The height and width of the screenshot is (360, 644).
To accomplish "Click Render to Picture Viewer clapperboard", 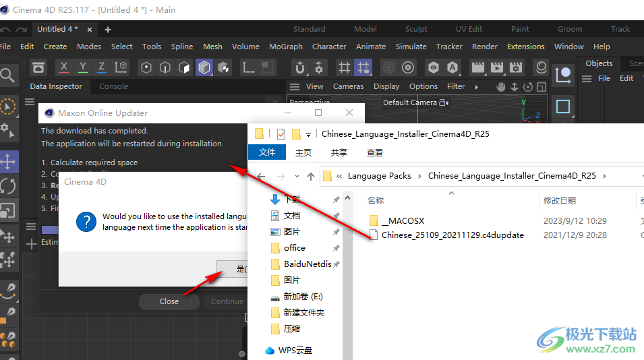I will [x=477, y=67].
